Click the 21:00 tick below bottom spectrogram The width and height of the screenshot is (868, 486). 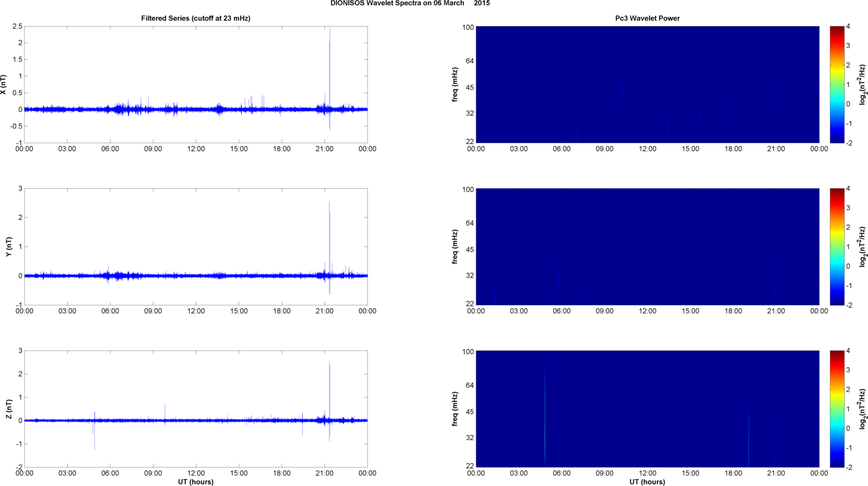tap(776, 473)
